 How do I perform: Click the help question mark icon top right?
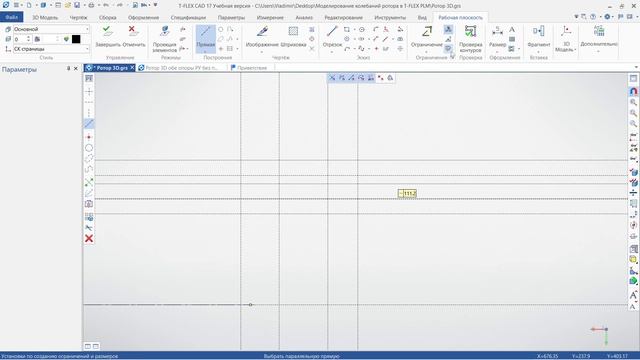pyautogui.click(x=593, y=17)
